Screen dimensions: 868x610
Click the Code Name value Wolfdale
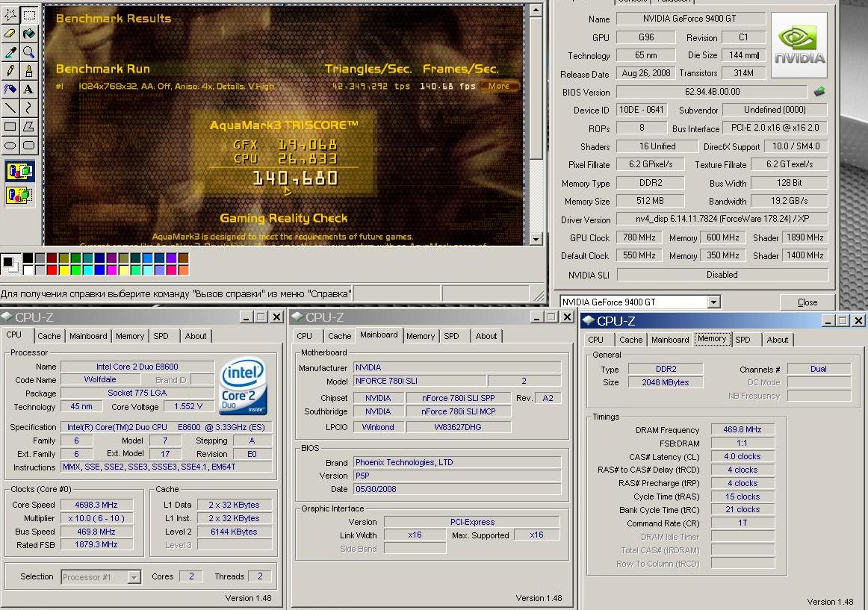point(99,380)
